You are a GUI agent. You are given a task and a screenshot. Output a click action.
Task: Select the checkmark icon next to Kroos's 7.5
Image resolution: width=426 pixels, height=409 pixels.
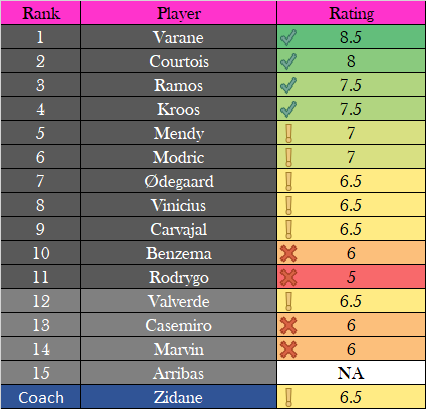[288, 109]
